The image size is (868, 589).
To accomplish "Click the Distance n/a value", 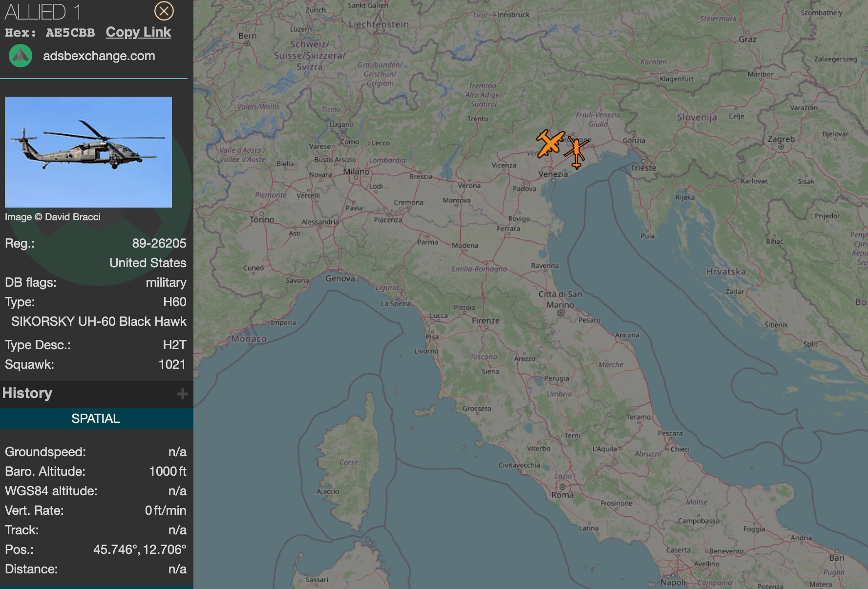I will click(177, 569).
